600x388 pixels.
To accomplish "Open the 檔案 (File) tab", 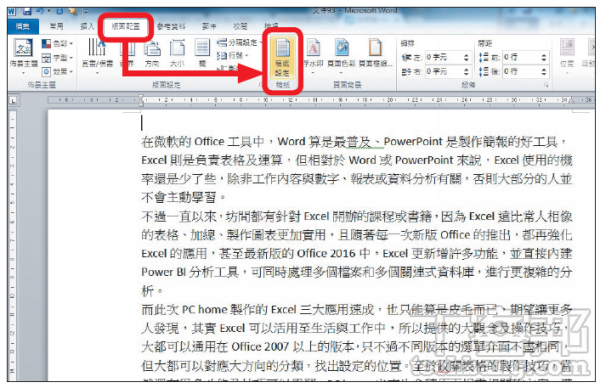I will click(23, 26).
